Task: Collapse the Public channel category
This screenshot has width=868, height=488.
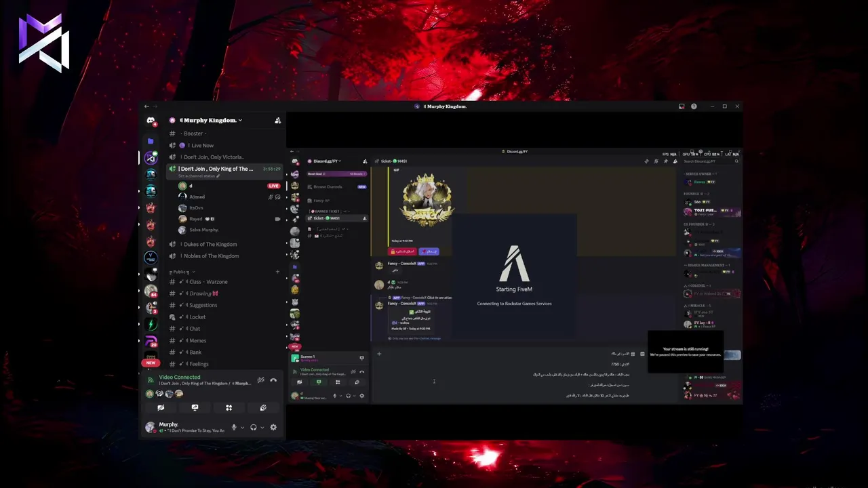Action: pyautogui.click(x=180, y=272)
